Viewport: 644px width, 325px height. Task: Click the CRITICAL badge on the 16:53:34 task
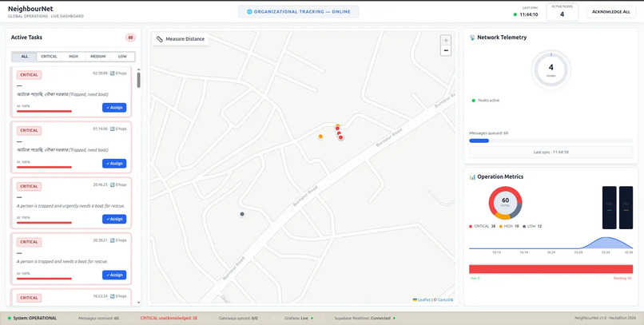tap(29, 298)
